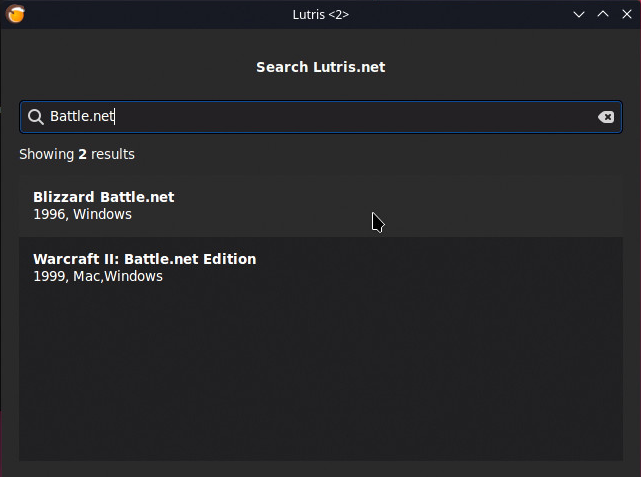Close the Lutris search window

[627, 14]
